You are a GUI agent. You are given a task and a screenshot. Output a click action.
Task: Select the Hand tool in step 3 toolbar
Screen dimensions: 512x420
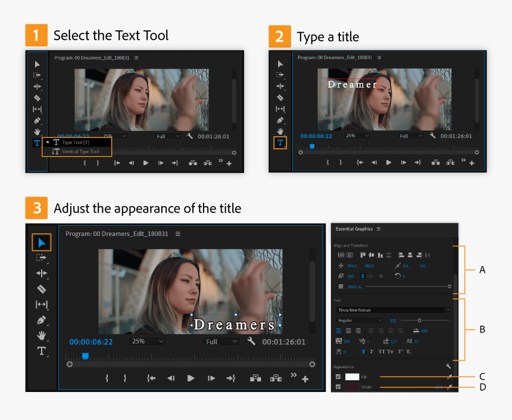[x=42, y=335]
